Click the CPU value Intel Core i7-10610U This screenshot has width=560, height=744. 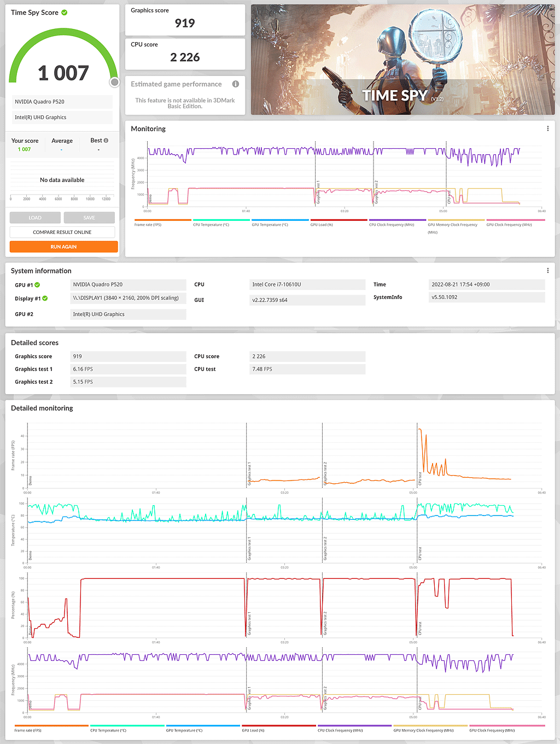(x=307, y=285)
